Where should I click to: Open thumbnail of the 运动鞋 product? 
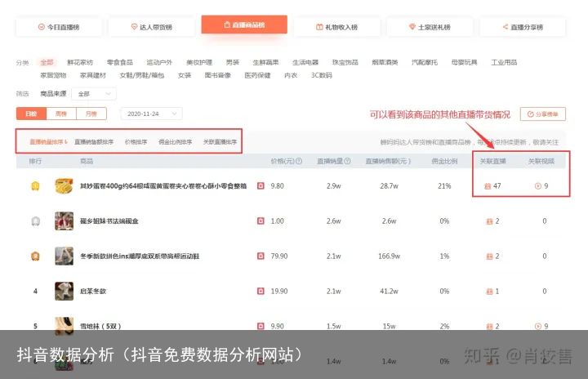point(65,256)
